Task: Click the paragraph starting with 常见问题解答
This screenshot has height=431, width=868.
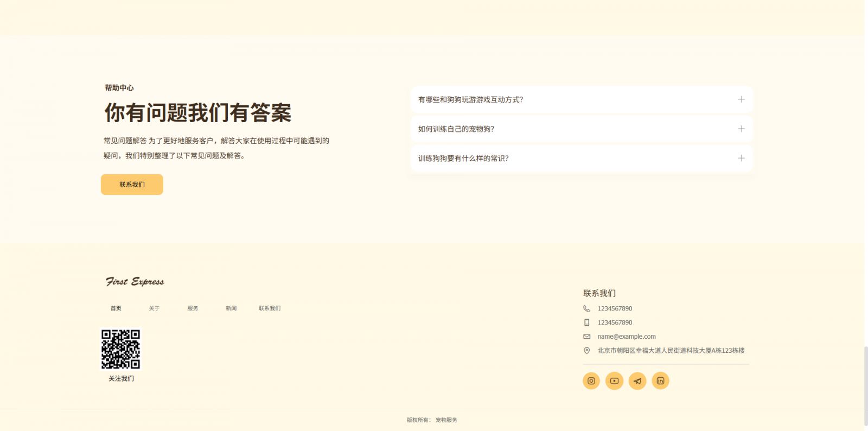Action: click(216, 148)
